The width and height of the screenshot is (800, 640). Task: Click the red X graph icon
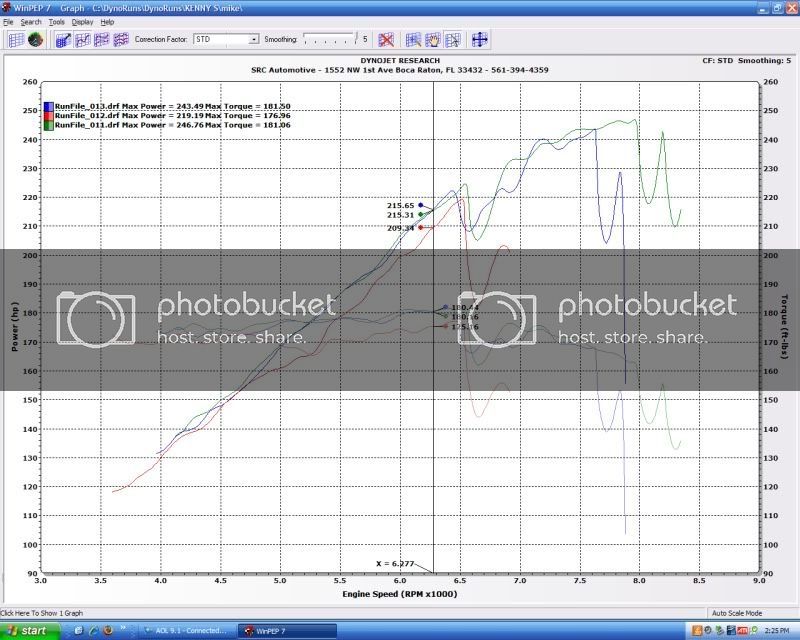click(x=386, y=39)
